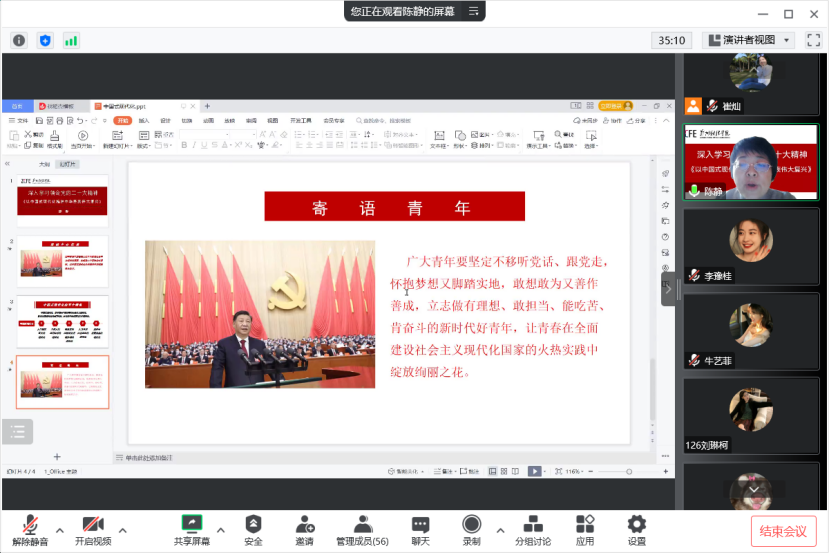Expand video options arrow beside 开启视频
The width and height of the screenshot is (830, 553).
coord(123,530)
